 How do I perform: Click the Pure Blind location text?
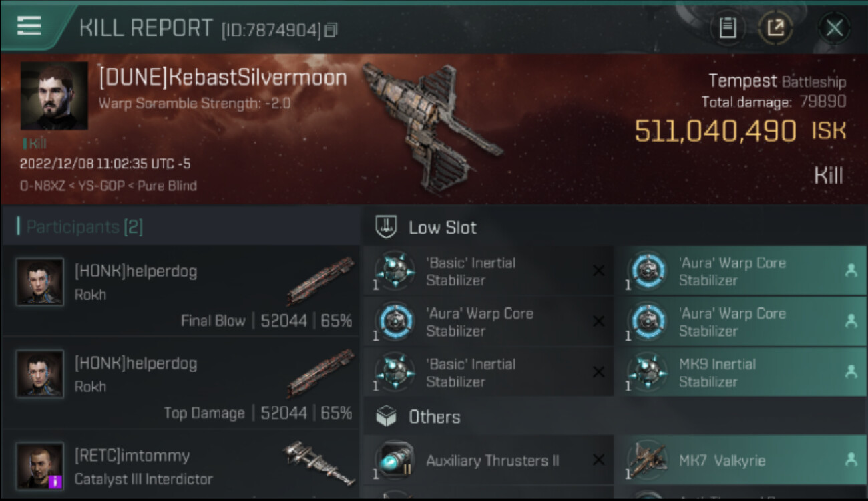coord(167,186)
